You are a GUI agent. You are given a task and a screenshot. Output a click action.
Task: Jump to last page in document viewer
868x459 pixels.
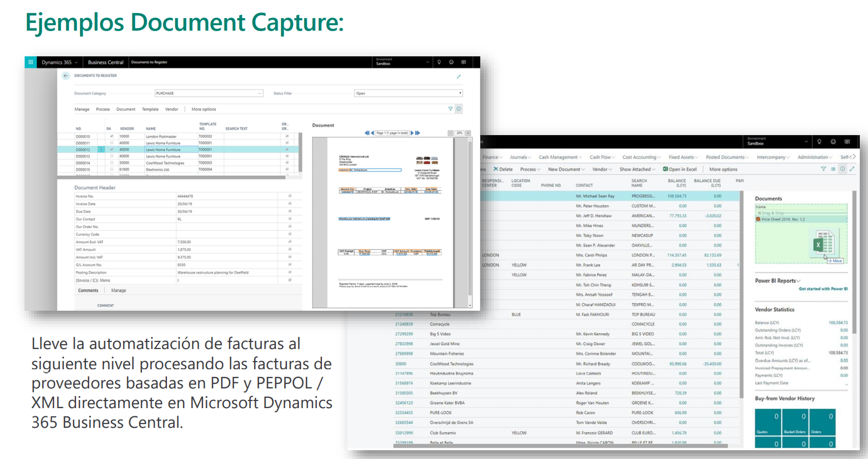click(418, 133)
